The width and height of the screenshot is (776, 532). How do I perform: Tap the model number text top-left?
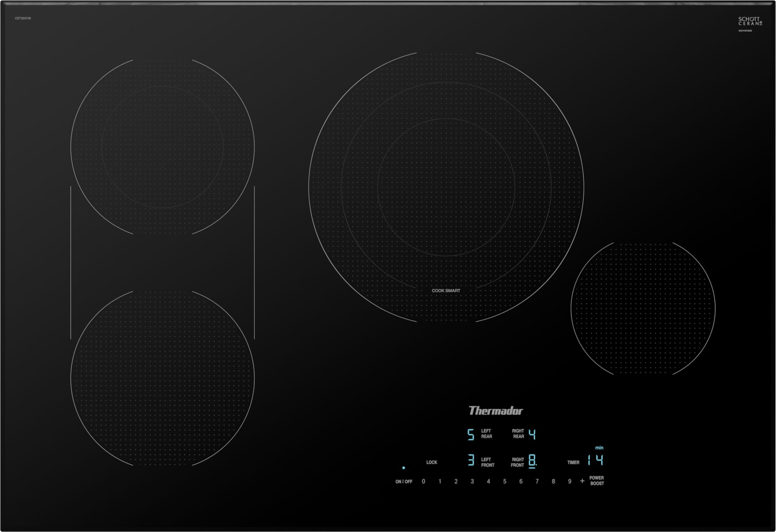pyautogui.click(x=23, y=19)
